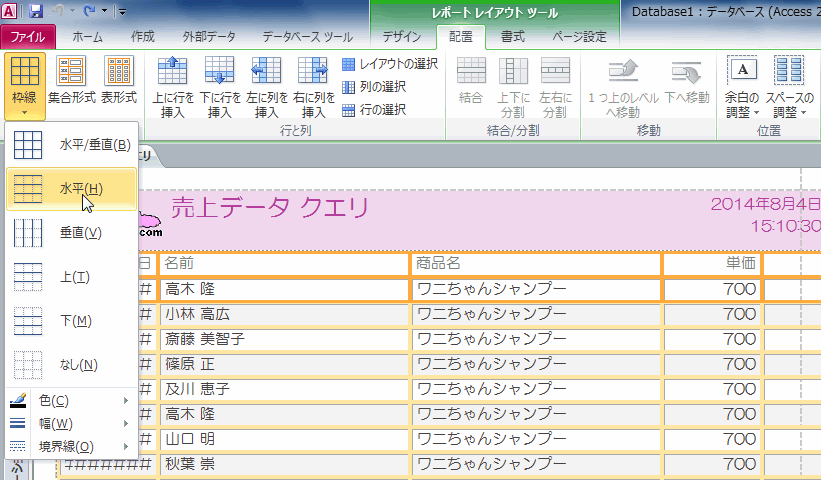
Task: Switch to the 書式 ribbon tab
Action: [x=513, y=37]
